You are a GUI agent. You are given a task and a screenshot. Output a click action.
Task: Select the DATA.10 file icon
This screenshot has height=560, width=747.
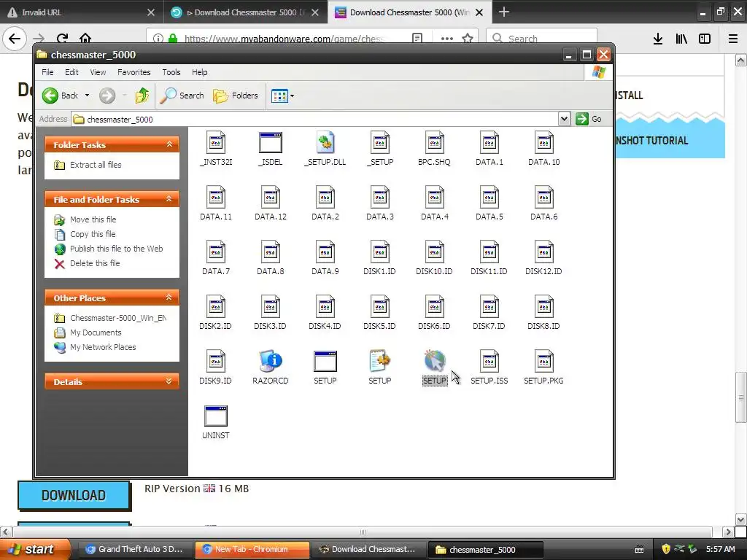(544, 142)
